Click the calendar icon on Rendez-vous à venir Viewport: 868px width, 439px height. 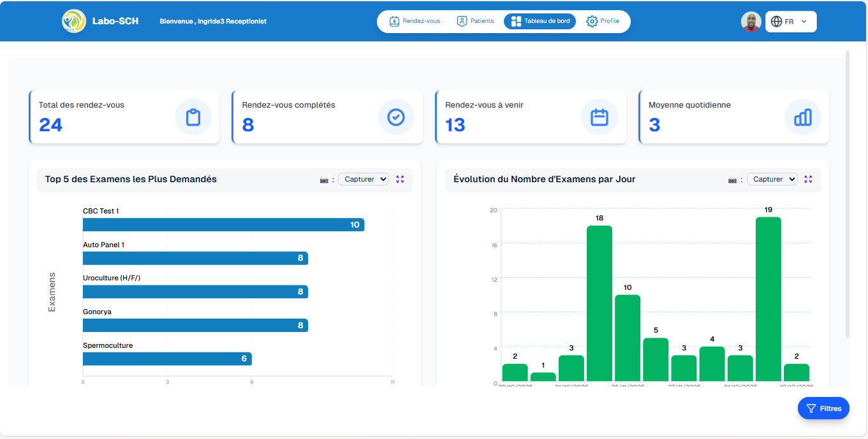click(600, 117)
